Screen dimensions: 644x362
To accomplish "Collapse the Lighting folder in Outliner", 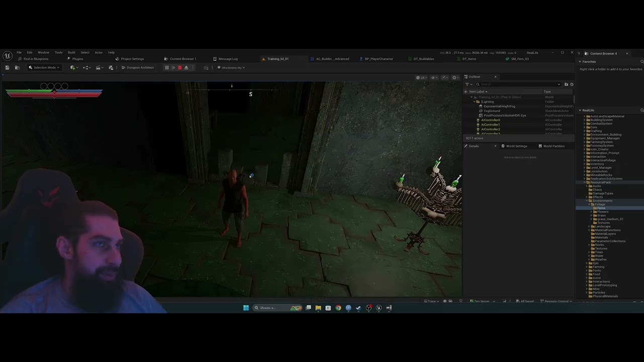I will pos(474,102).
